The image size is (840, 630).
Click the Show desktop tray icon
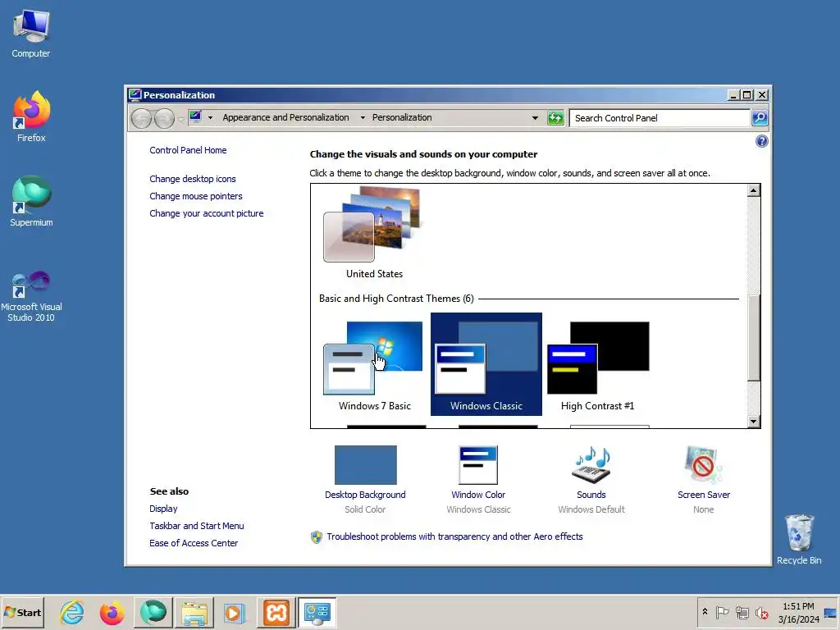pyautogui.click(x=831, y=612)
